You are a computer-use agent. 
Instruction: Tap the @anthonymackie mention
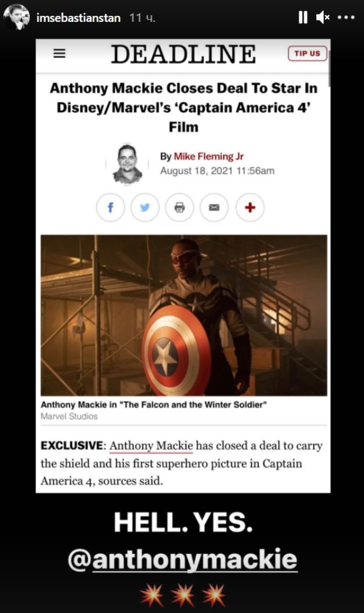click(x=183, y=559)
